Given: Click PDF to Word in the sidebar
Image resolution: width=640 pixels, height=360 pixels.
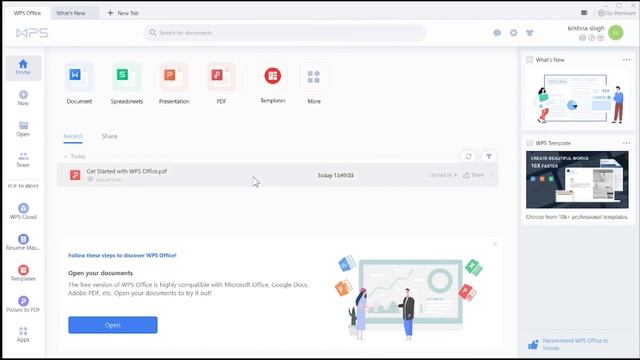Looking at the screenshot, I should tap(23, 186).
